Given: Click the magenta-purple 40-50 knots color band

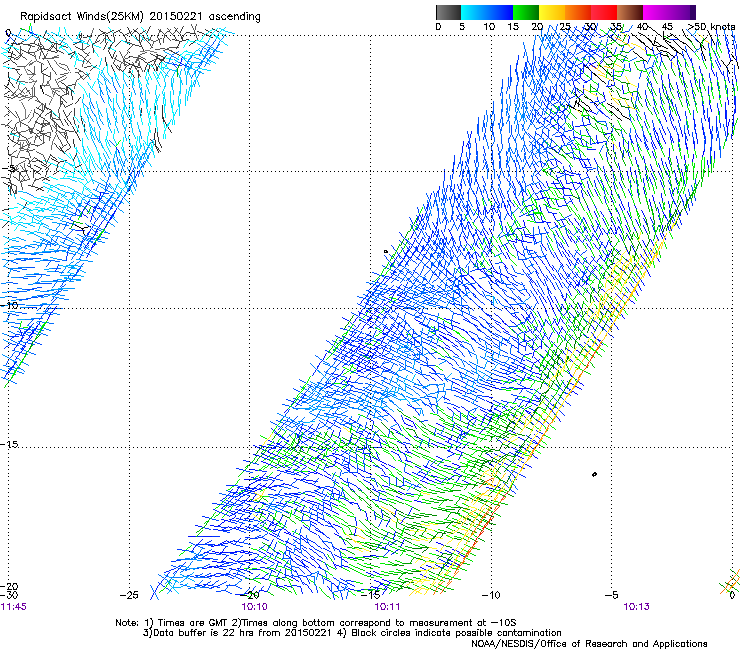Looking at the screenshot, I should point(669,12).
